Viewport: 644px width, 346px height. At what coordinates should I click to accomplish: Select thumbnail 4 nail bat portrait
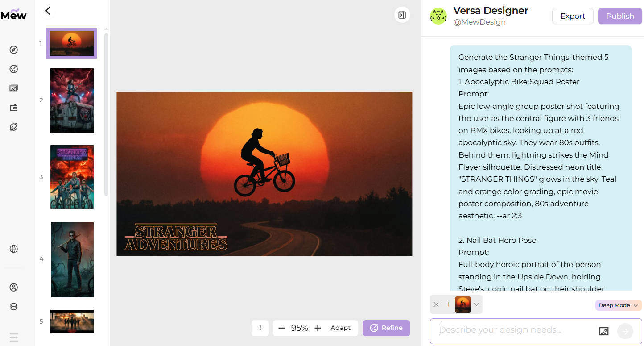click(72, 259)
